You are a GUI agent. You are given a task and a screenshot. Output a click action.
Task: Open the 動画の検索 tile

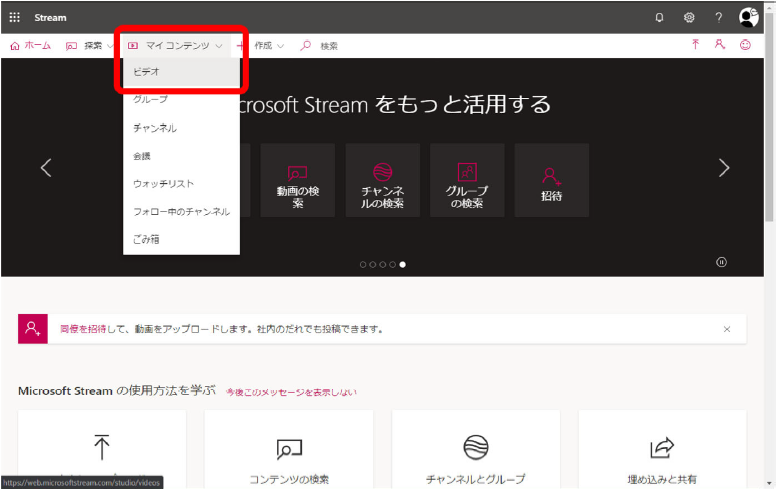click(x=297, y=180)
